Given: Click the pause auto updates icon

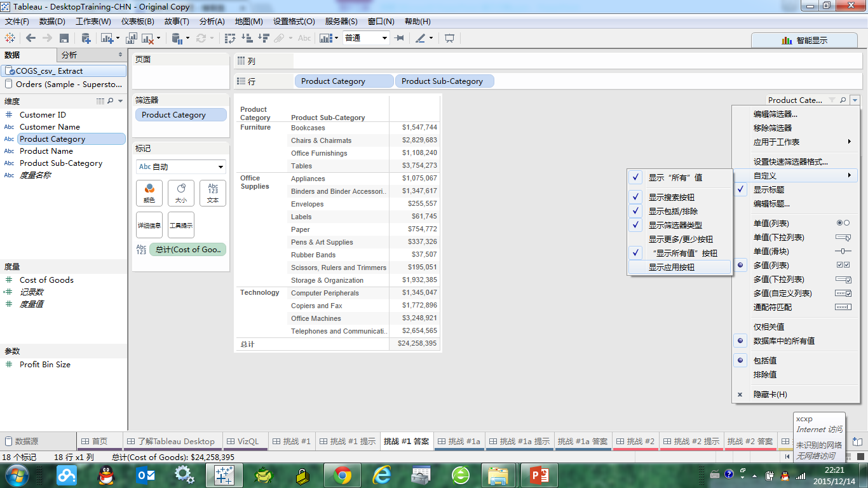Looking at the screenshot, I should pos(177,38).
